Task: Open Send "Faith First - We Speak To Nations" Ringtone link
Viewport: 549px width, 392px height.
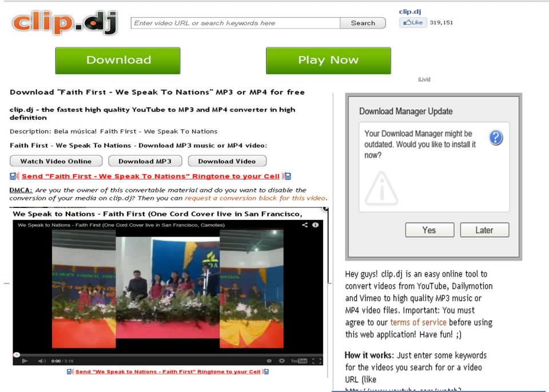Action: (150, 177)
